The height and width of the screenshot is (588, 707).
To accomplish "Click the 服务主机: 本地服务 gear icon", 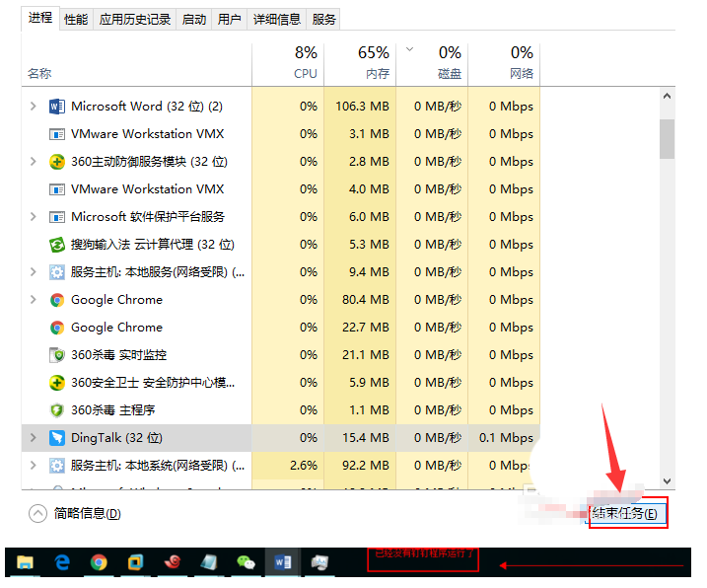I will click(x=57, y=272).
